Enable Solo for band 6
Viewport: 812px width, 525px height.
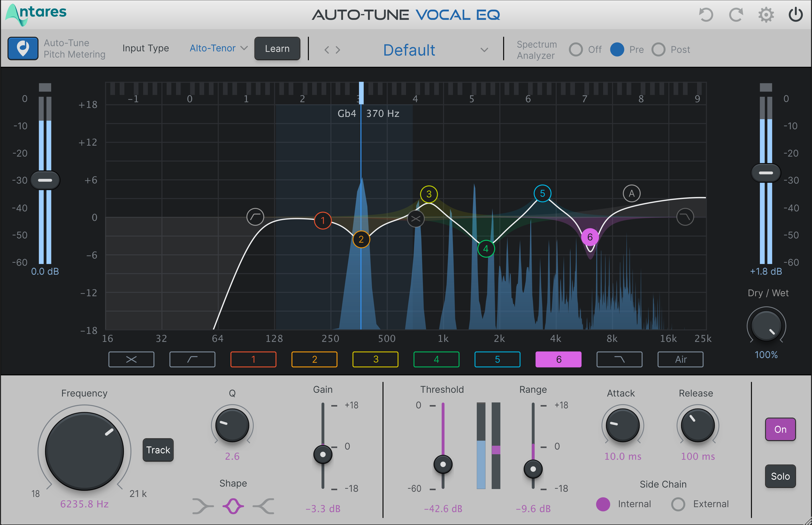click(780, 476)
